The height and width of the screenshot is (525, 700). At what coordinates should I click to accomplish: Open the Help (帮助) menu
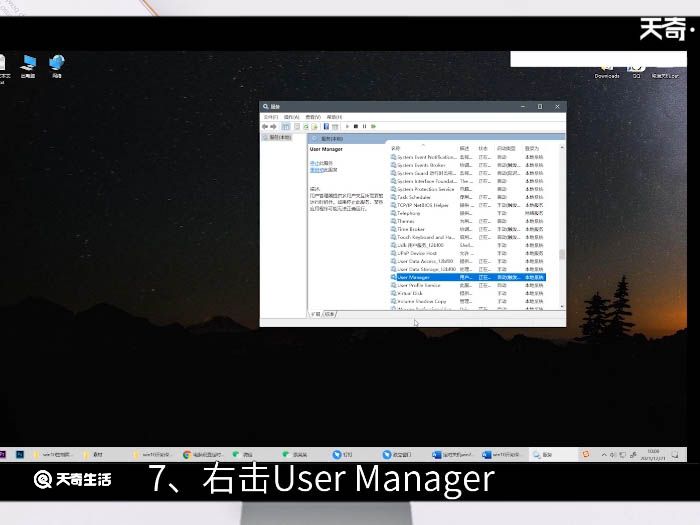click(334, 117)
